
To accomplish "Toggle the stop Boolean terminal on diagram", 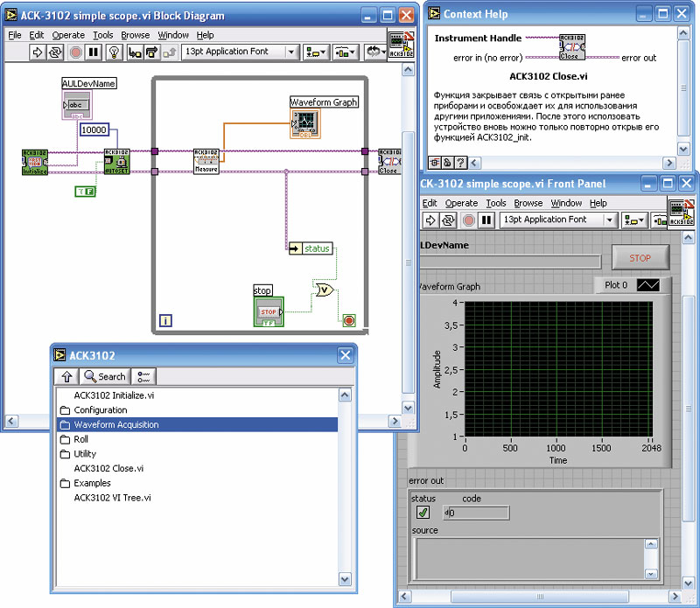I will (269, 312).
